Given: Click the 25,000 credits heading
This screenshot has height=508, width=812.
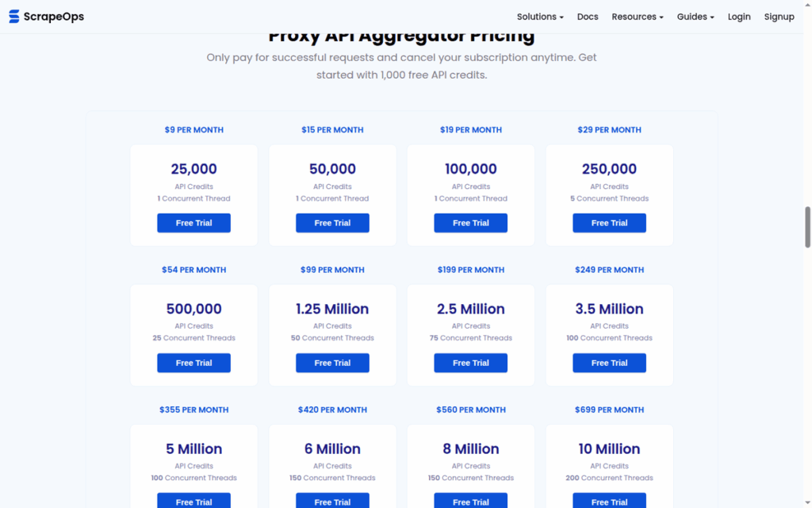Looking at the screenshot, I should click(193, 169).
